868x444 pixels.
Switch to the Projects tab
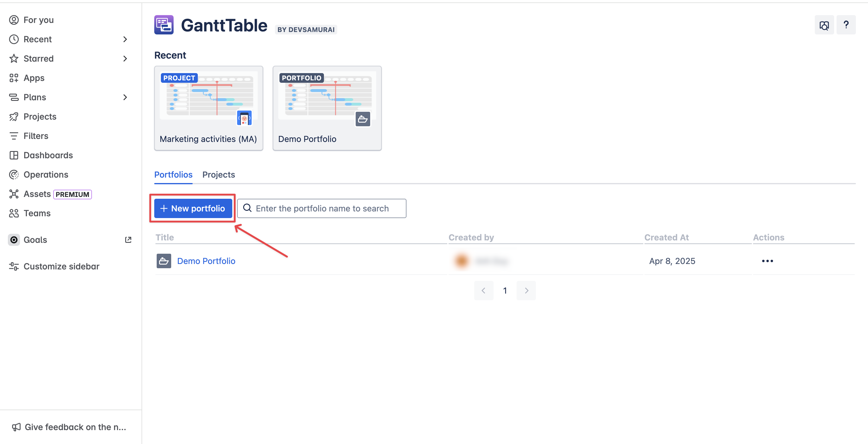218,175
